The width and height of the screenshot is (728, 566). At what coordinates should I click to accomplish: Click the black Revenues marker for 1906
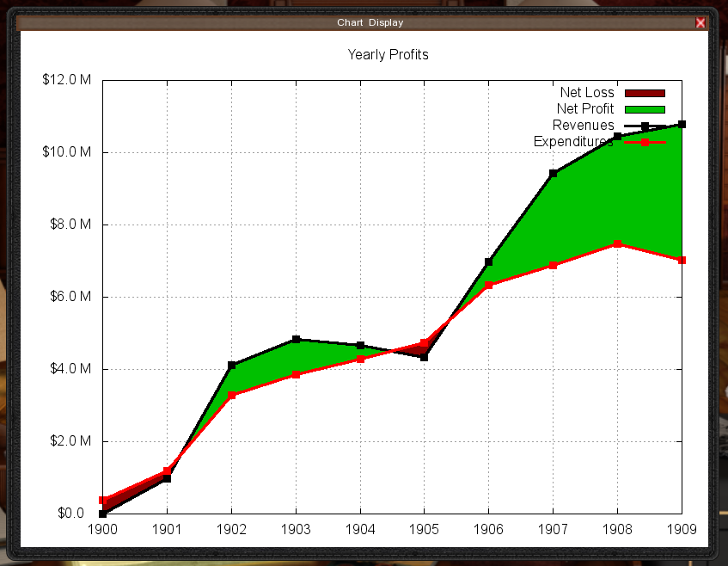click(x=488, y=261)
